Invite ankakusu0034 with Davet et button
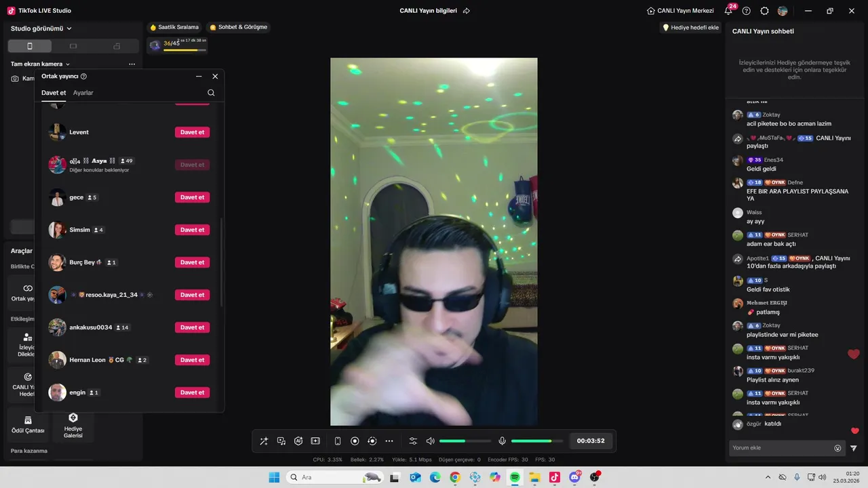 click(193, 327)
